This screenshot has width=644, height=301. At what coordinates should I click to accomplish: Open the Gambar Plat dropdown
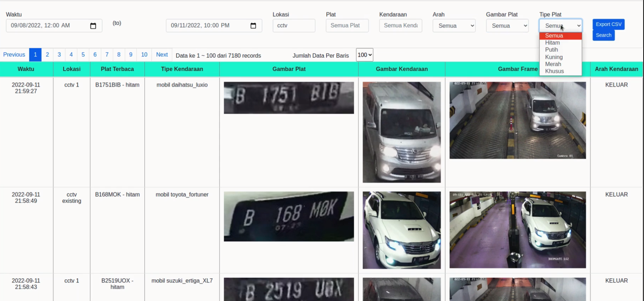pyautogui.click(x=507, y=26)
